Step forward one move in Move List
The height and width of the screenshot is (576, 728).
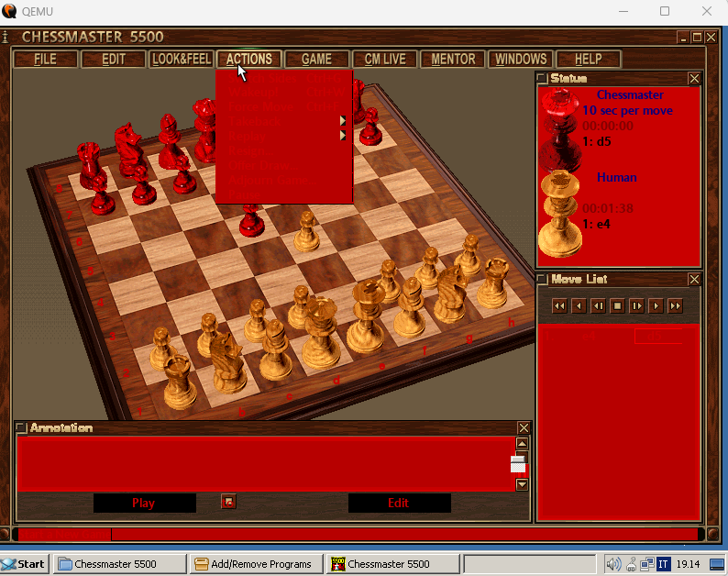click(656, 306)
